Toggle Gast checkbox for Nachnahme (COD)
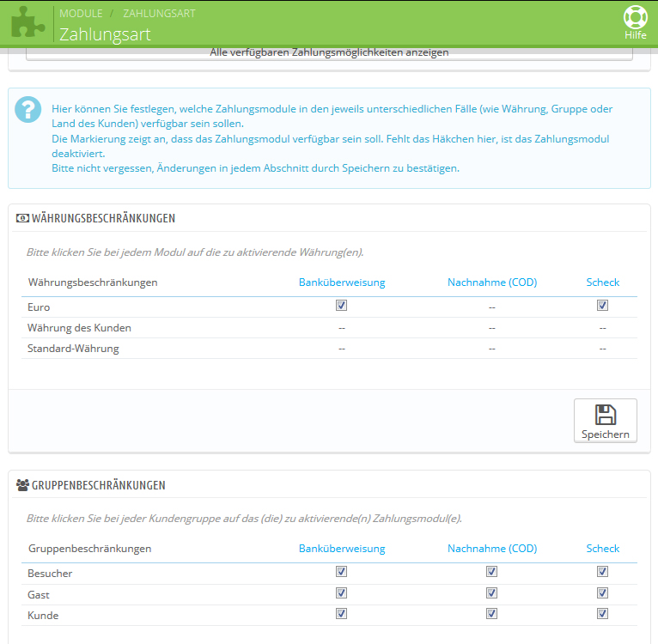 492,592
